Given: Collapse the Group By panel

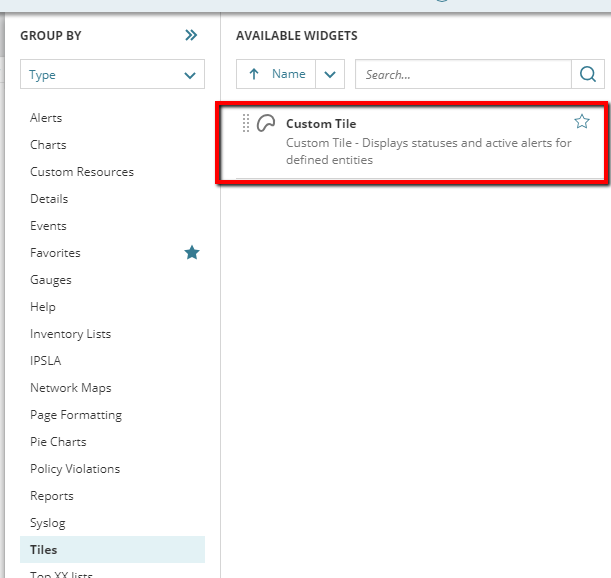Looking at the screenshot, I should 191,36.
